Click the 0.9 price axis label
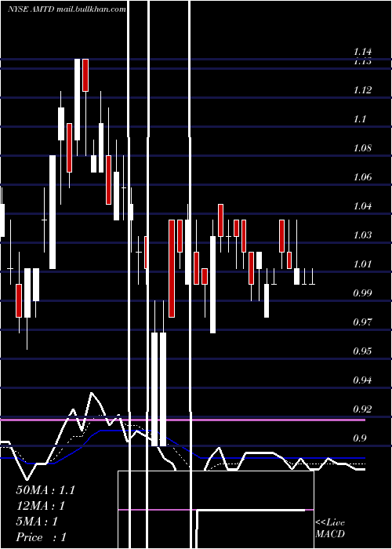 coord(360,438)
